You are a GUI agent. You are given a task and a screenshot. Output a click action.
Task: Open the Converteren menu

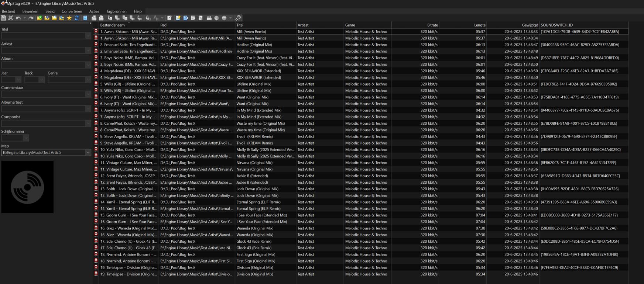point(72,11)
